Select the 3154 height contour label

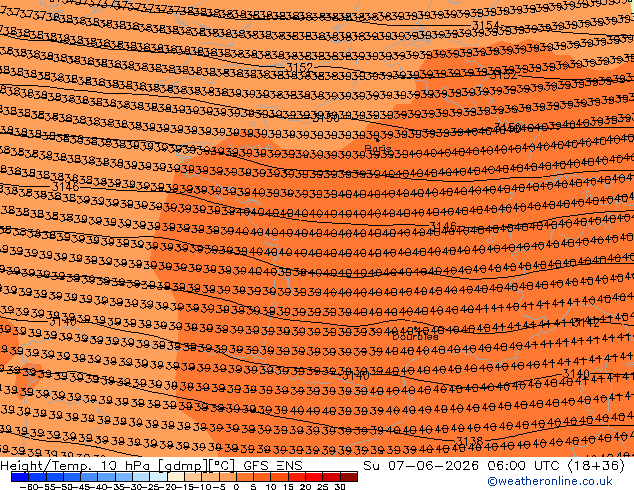tap(486, 25)
